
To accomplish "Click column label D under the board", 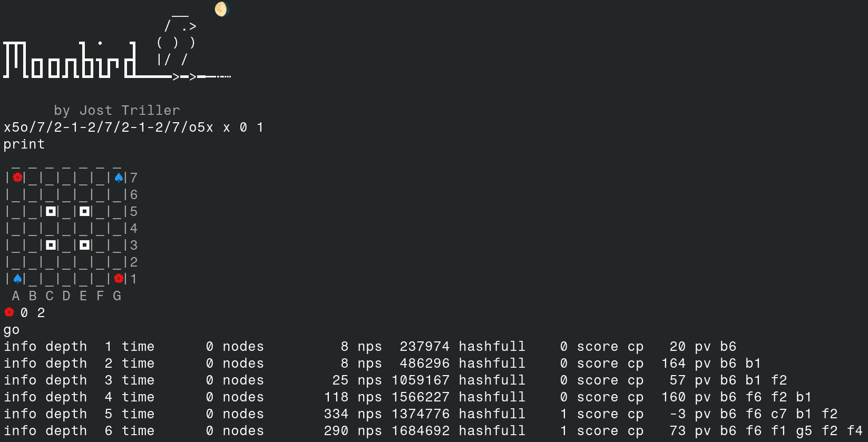I will [x=66, y=296].
